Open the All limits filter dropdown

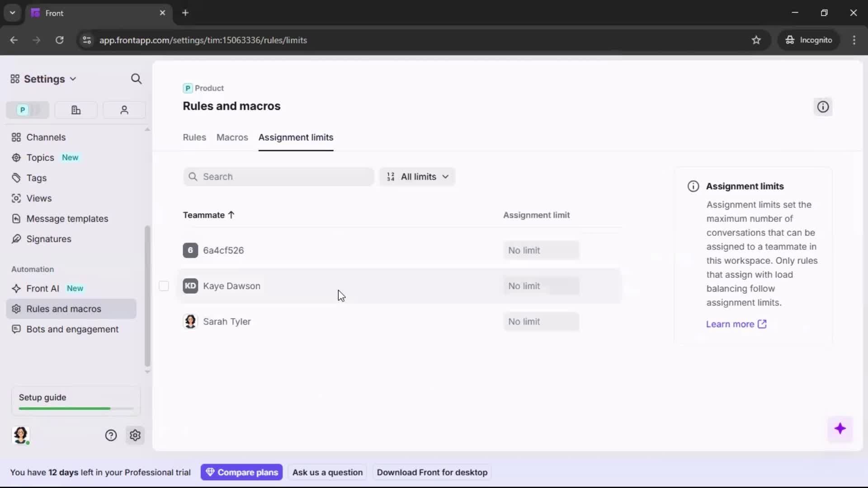[x=417, y=177]
